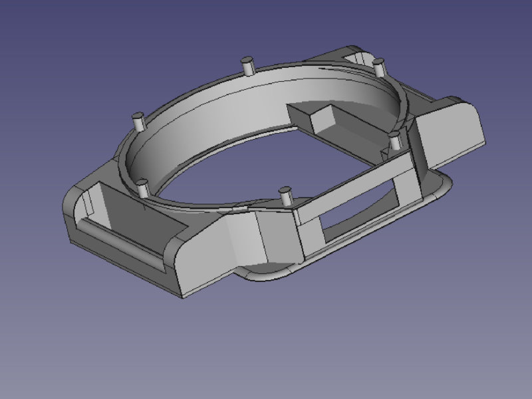
Task: Select the pin beside the right end block
Action: pyautogui.click(x=395, y=141)
